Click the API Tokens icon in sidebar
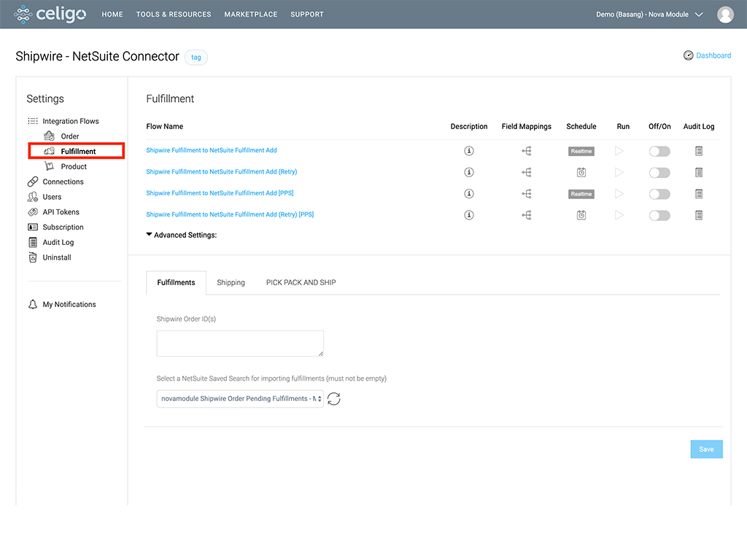This screenshot has height=560, width=747. click(32, 212)
